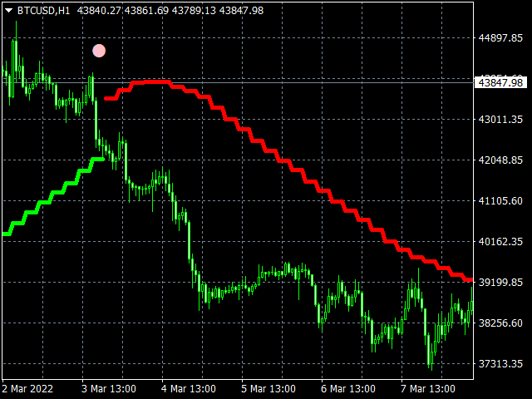Click the 4 Mar 13:00 time label

(189, 388)
